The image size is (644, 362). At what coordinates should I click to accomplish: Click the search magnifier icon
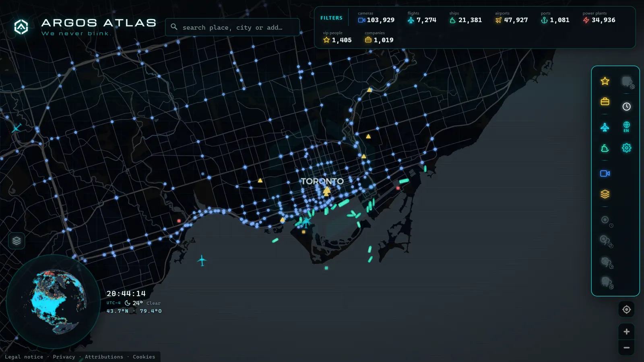coord(174,27)
